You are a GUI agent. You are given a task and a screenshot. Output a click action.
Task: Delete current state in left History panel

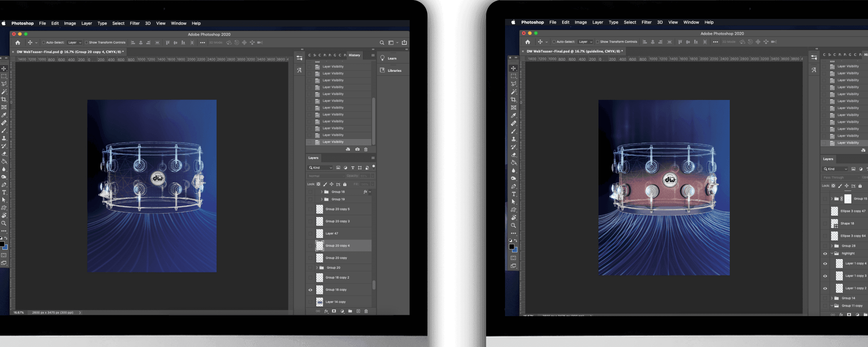(x=366, y=149)
